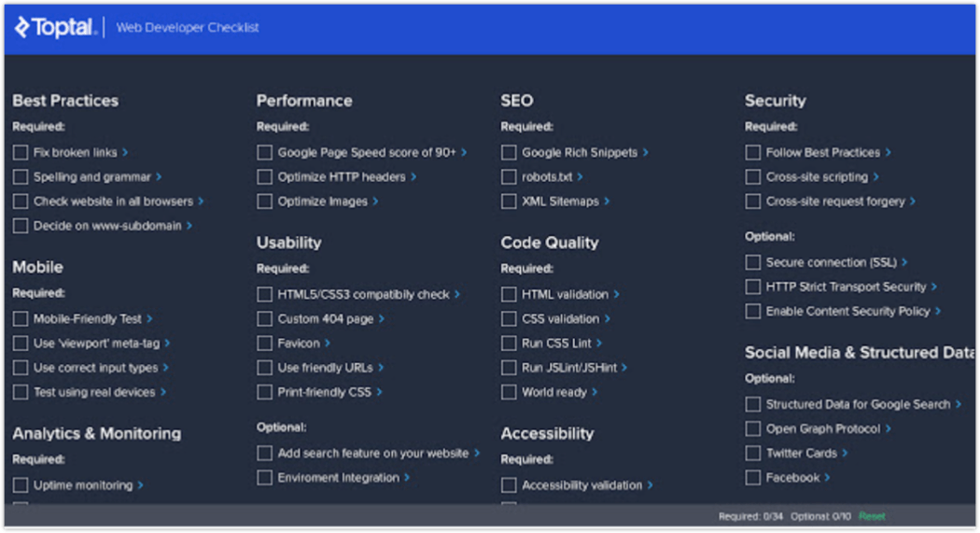
Task: Expand arrow beside Twitter Cards
Action: pyautogui.click(x=845, y=453)
